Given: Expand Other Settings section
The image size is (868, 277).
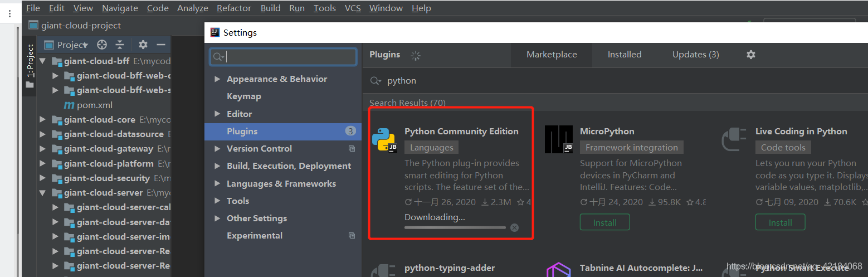Looking at the screenshot, I should [x=217, y=218].
